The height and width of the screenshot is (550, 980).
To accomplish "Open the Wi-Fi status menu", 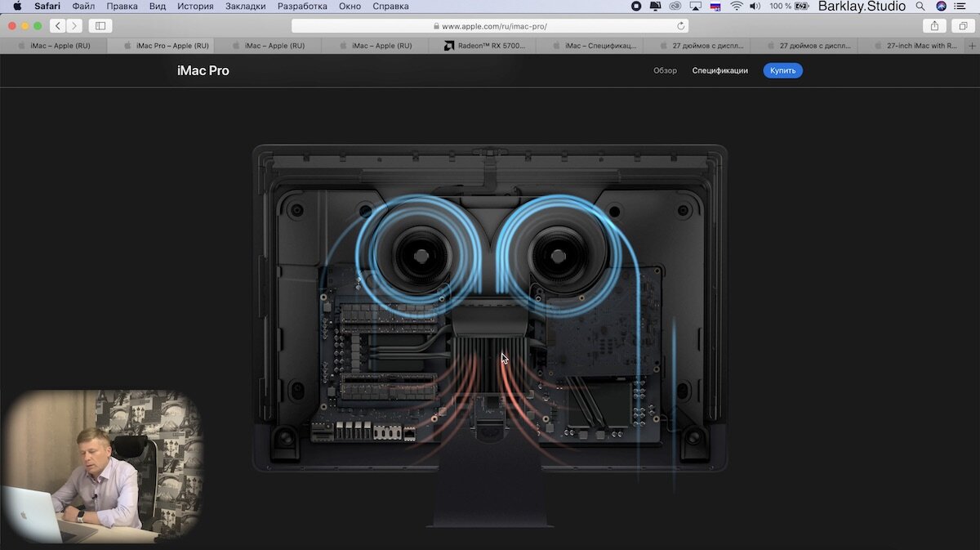I will coord(737,6).
